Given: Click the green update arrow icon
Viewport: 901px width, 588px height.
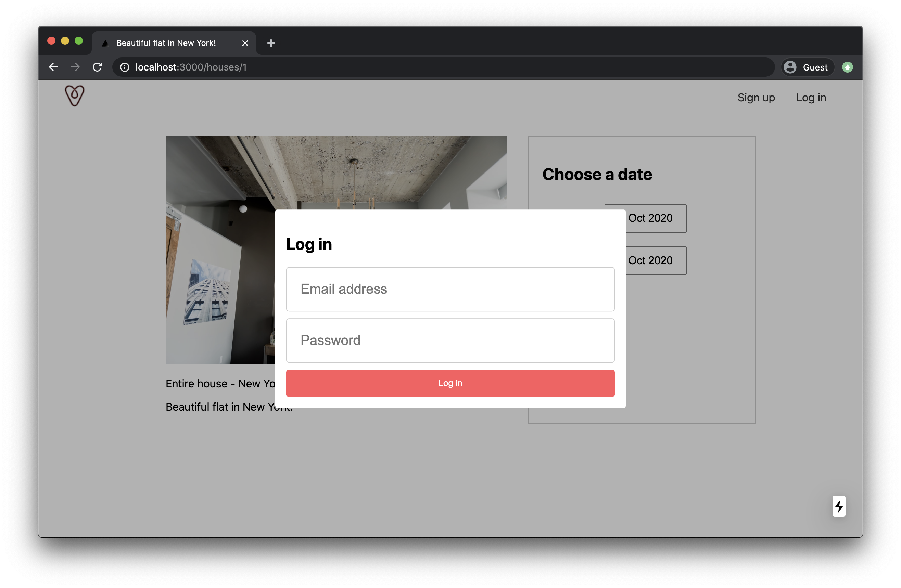Looking at the screenshot, I should (847, 67).
